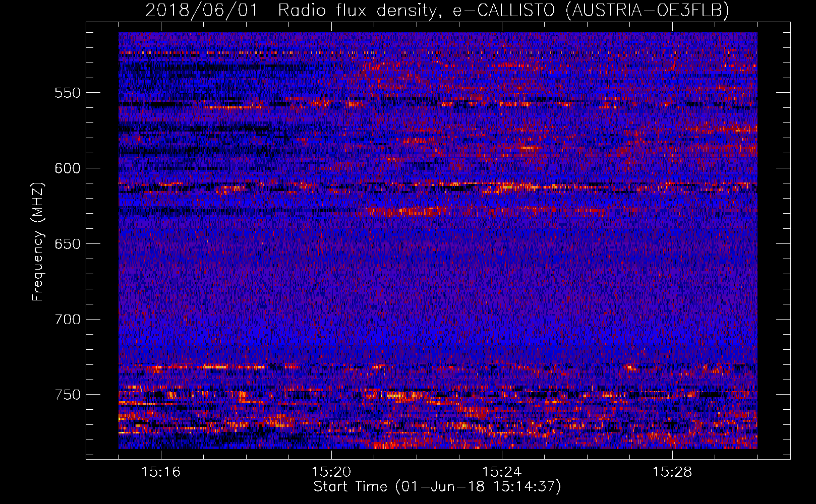Click the date 2018/06/01 in the title
The image size is (816, 504).
pyautogui.click(x=202, y=10)
